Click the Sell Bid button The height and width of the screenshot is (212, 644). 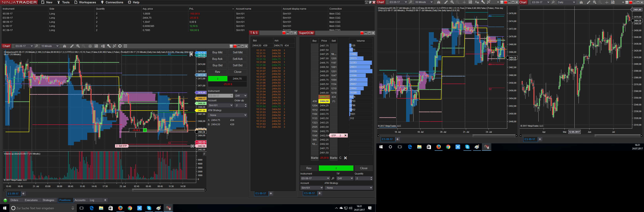[238, 65]
